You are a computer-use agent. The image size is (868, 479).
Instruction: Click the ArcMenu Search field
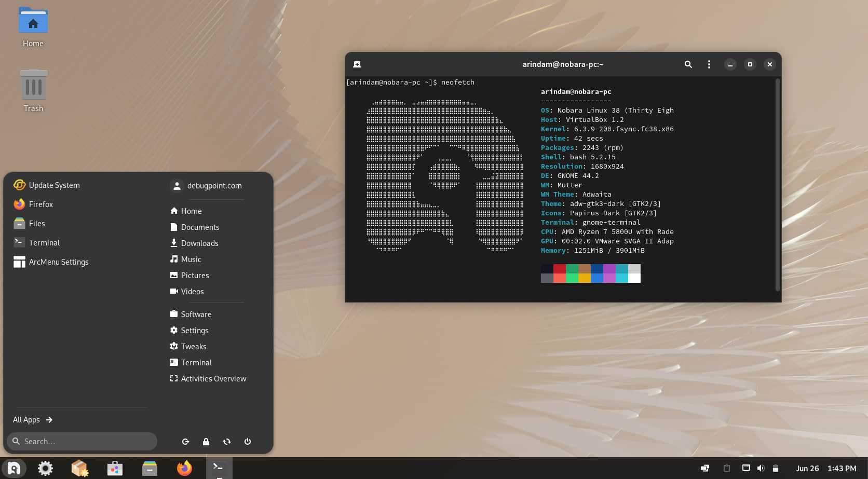point(82,442)
